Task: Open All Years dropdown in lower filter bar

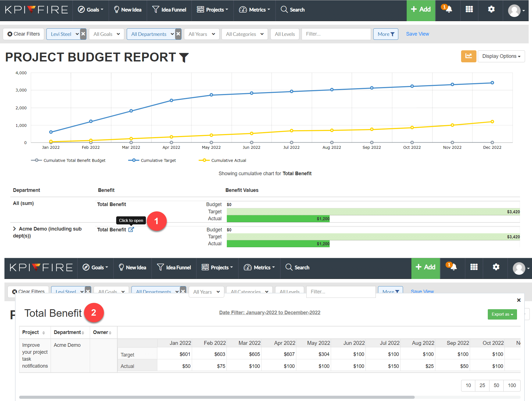Action: (206, 292)
